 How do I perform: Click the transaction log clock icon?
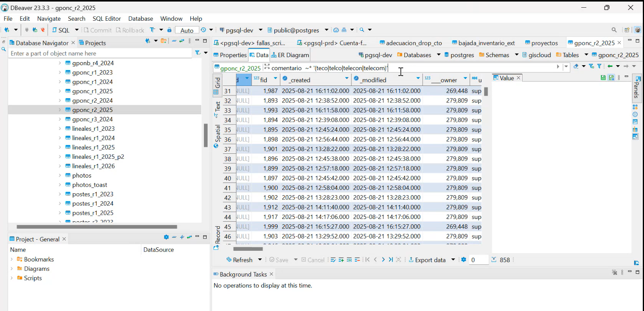click(x=204, y=30)
